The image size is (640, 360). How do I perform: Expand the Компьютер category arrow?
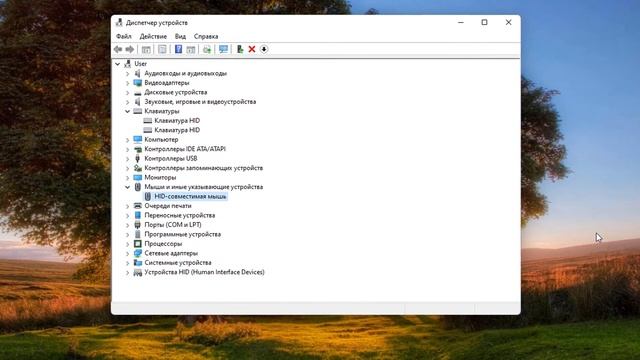pos(127,140)
